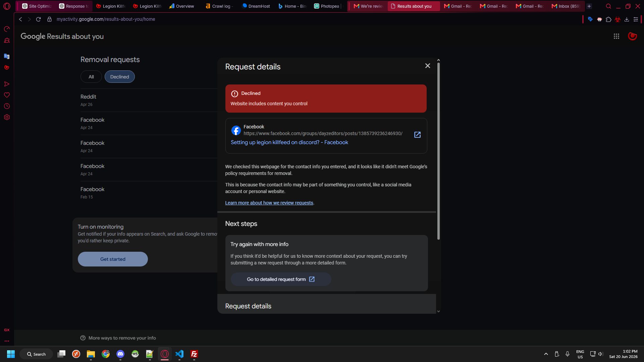Click the taskbar Search box
Screen dimensions: 644x362
[36, 354]
